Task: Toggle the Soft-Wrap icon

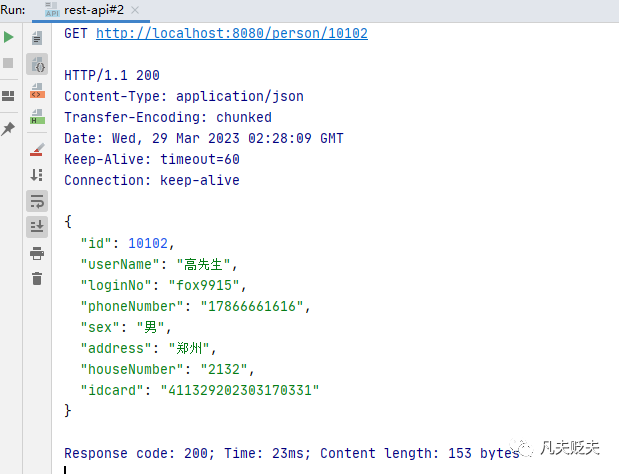Action: (37, 201)
